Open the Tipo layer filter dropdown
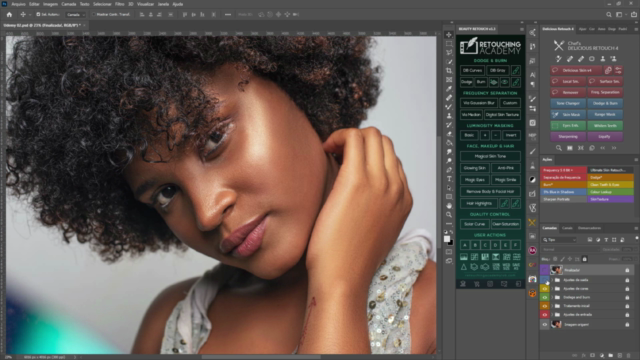Viewport: 640px width, 360px height. pos(559,240)
